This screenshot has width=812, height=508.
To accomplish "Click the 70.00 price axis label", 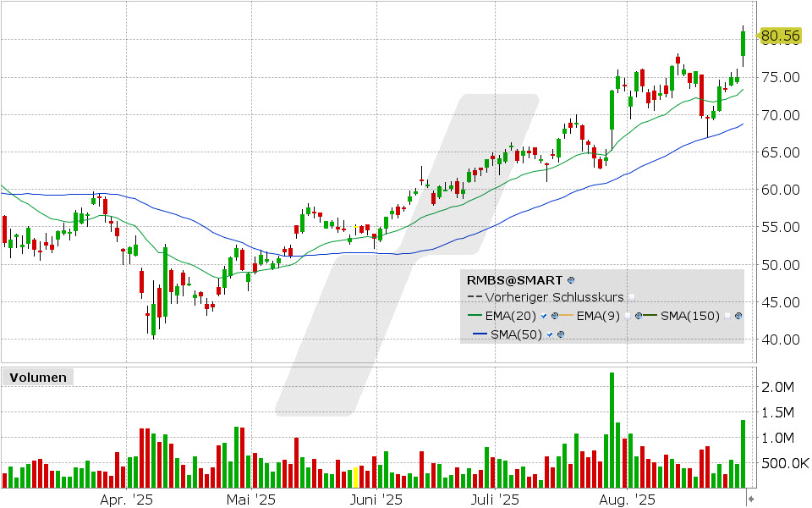I will pos(781,115).
